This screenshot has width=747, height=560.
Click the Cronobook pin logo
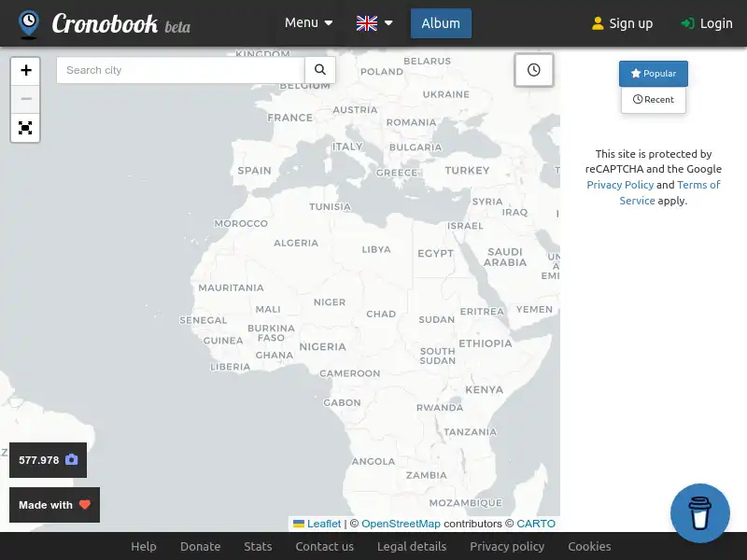pos(28,23)
